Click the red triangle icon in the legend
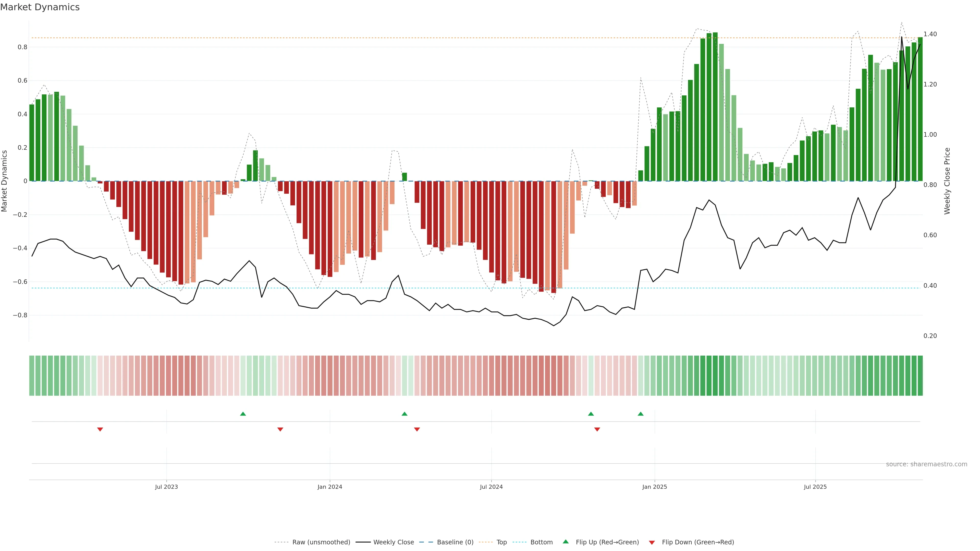980x551 pixels. pos(652,542)
